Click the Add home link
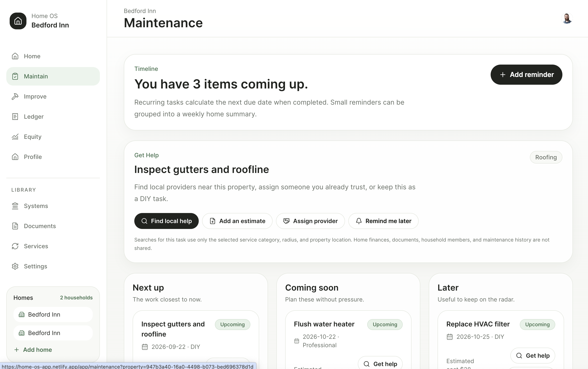 (x=33, y=350)
